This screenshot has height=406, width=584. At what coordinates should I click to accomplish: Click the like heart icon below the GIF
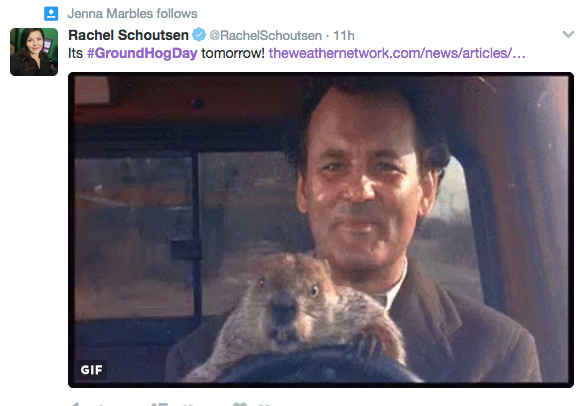tap(240, 404)
